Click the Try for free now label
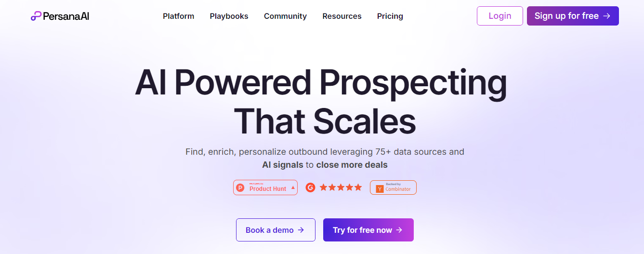Image resolution: width=644 pixels, height=254 pixels. (x=362, y=230)
